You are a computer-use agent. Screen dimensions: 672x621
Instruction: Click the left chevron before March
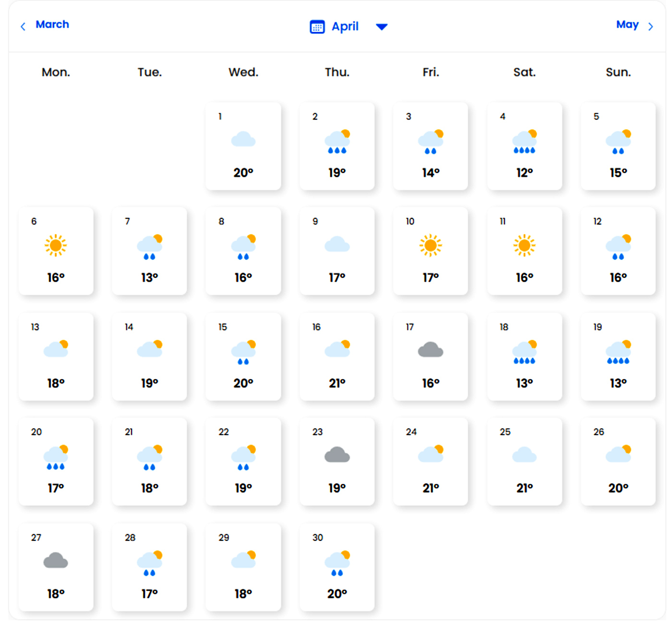click(x=23, y=27)
